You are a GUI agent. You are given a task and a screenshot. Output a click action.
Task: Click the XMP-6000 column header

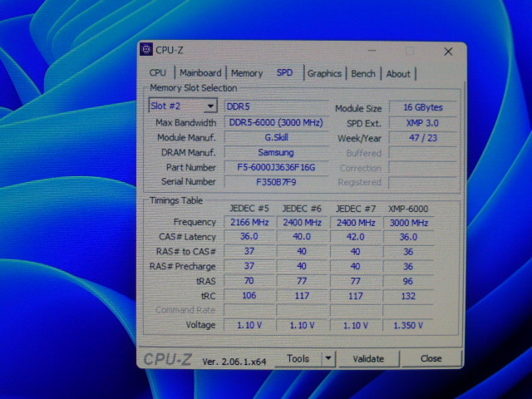(x=408, y=209)
